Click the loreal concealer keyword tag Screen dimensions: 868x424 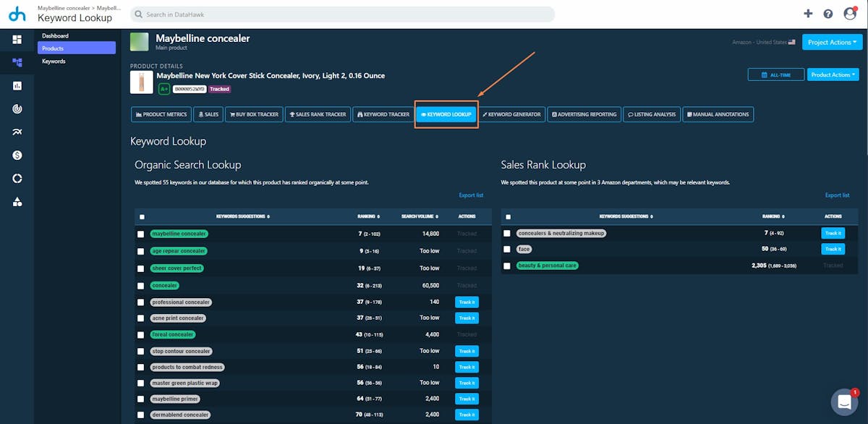[173, 334]
